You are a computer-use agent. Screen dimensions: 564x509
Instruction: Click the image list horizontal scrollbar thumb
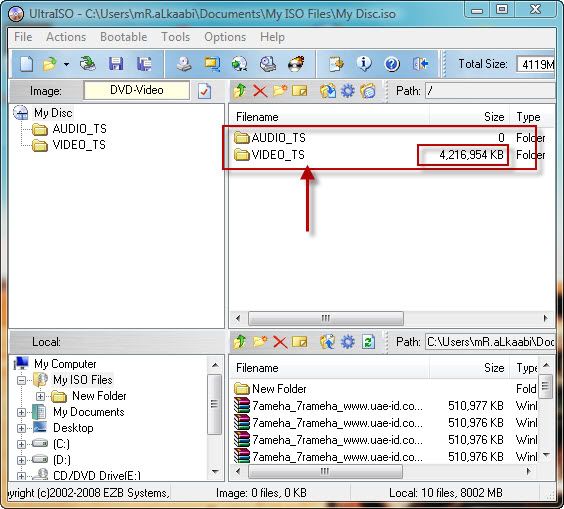pos(326,318)
